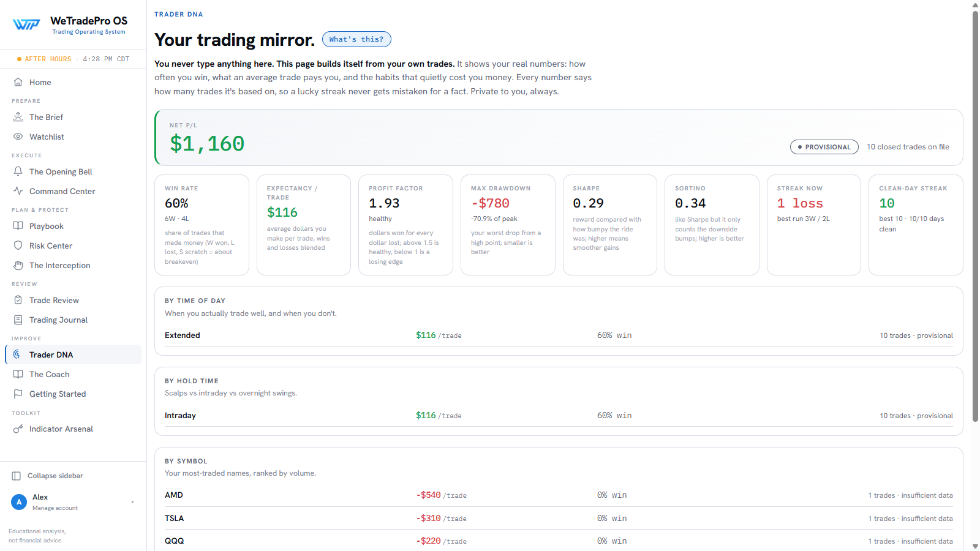The height and width of the screenshot is (551, 980).
Task: Click the page vertical scrollbar thumb
Action: coord(975,216)
